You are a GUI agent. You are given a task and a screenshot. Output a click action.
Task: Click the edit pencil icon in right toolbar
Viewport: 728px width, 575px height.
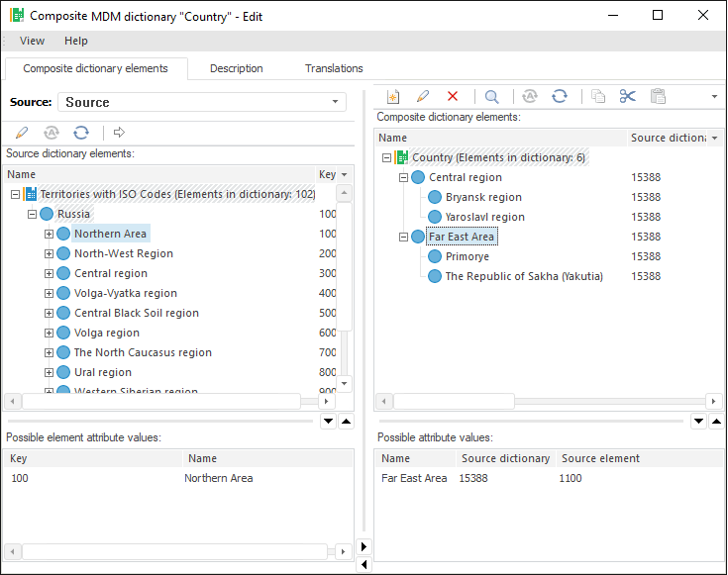point(423,96)
